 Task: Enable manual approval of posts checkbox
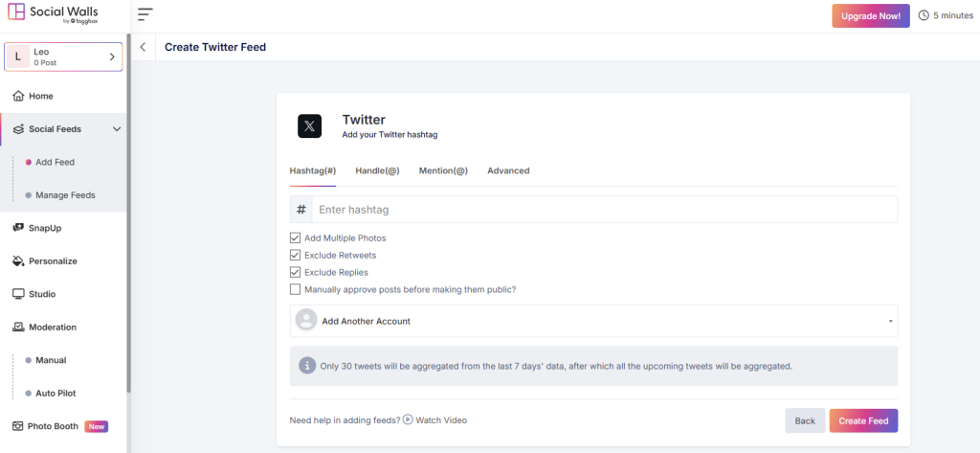click(295, 289)
